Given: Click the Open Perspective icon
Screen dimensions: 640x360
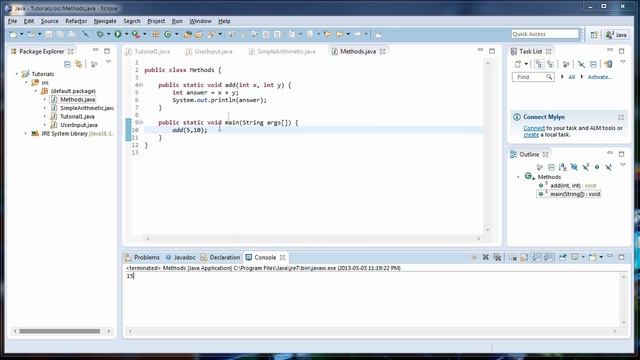Looking at the screenshot, I should pos(594,35).
